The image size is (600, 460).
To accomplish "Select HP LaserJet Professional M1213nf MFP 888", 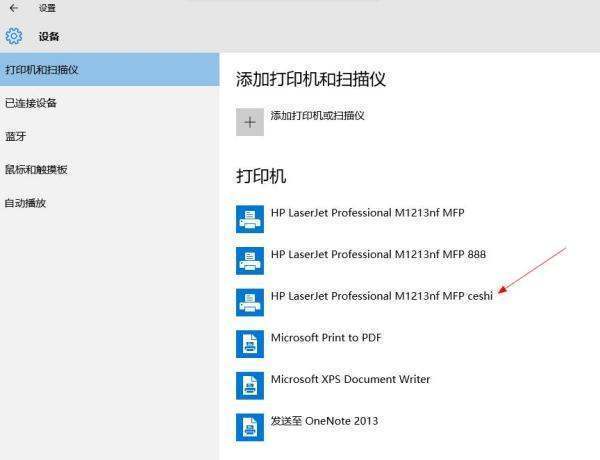I will point(378,254).
